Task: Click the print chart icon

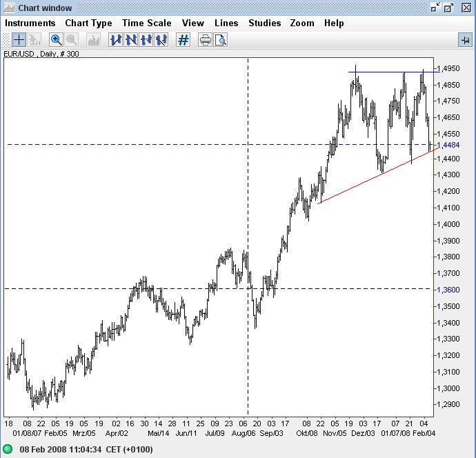Action: [x=205, y=40]
